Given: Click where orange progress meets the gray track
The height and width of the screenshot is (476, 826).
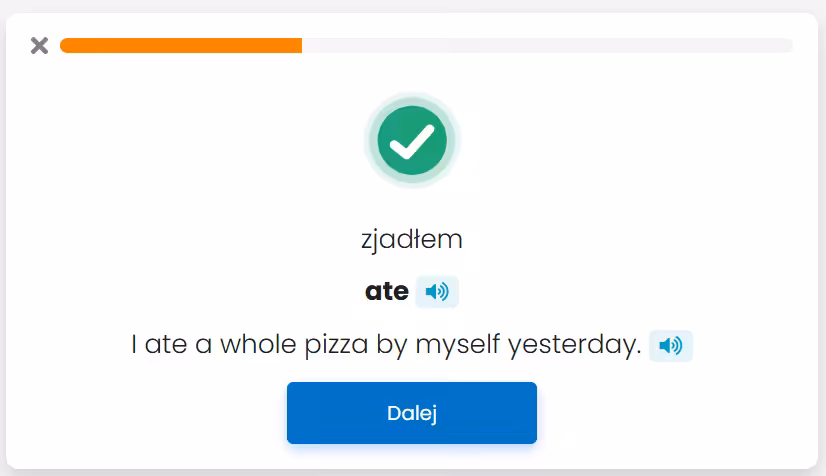Looking at the screenshot, I should pos(302,45).
